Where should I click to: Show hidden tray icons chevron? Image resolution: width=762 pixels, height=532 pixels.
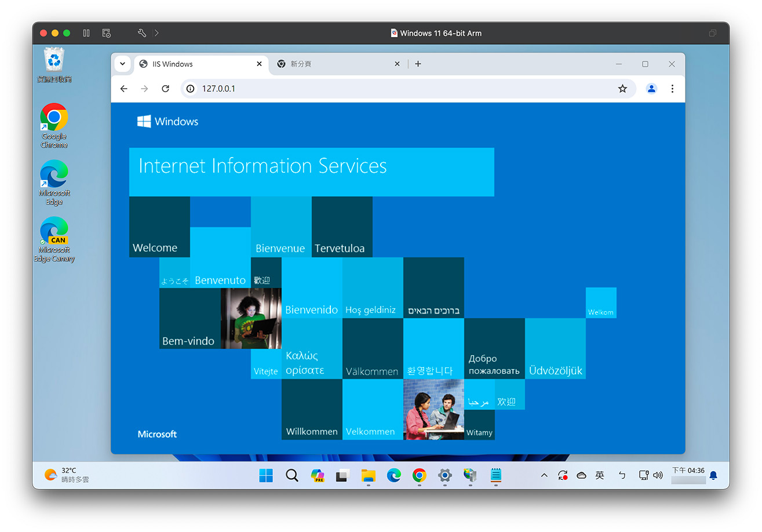pyautogui.click(x=544, y=475)
